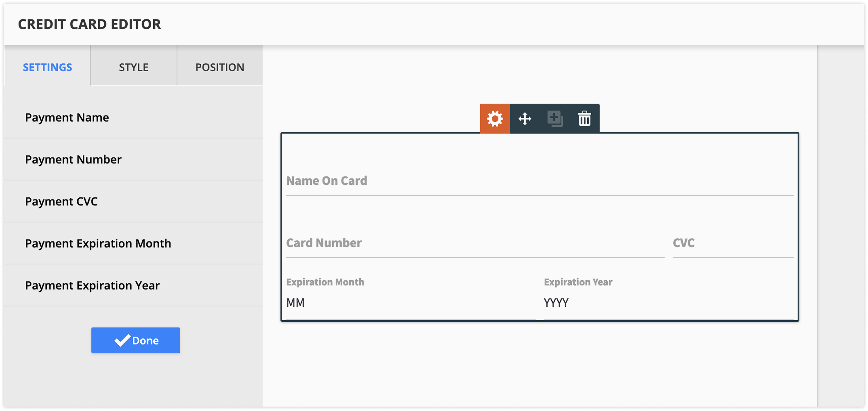Expand the Payment Number section
Screen dimensions: 868x411
[73, 159]
